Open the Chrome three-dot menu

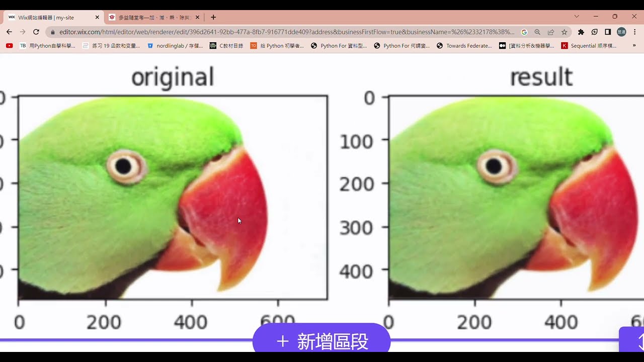[635, 32]
